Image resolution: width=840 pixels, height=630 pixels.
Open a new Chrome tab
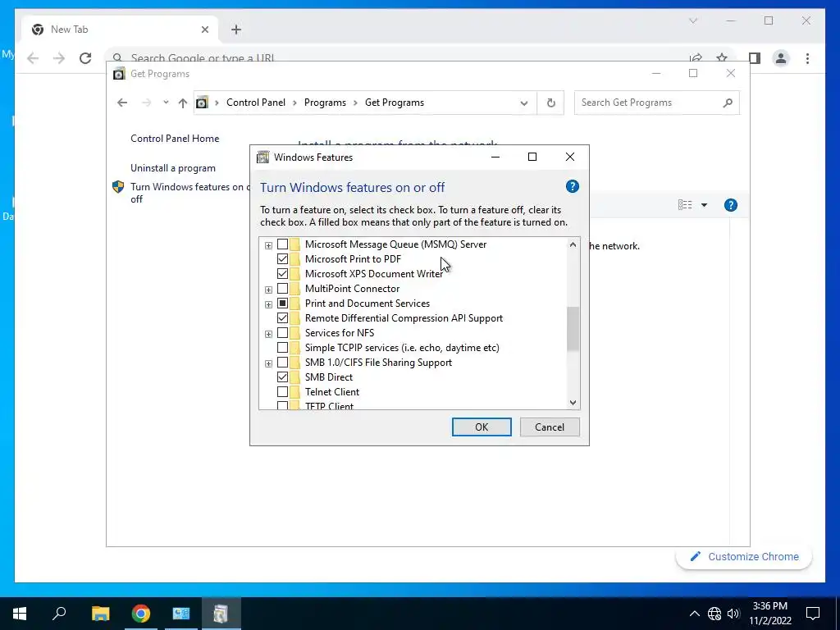[236, 30]
